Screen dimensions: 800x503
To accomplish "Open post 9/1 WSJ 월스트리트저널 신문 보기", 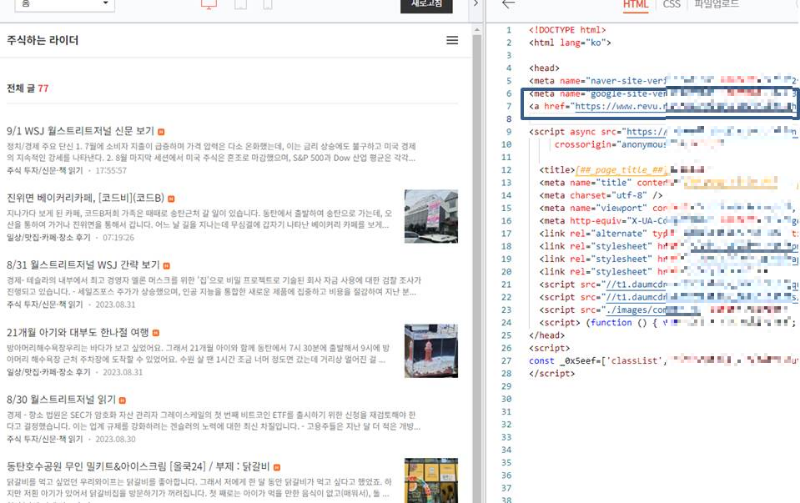I will [x=80, y=131].
